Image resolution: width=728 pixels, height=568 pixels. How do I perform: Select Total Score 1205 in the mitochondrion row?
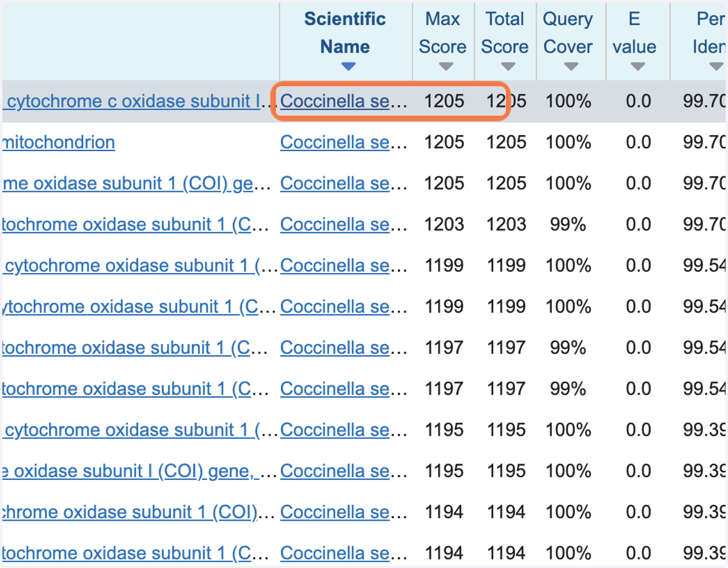click(506, 143)
